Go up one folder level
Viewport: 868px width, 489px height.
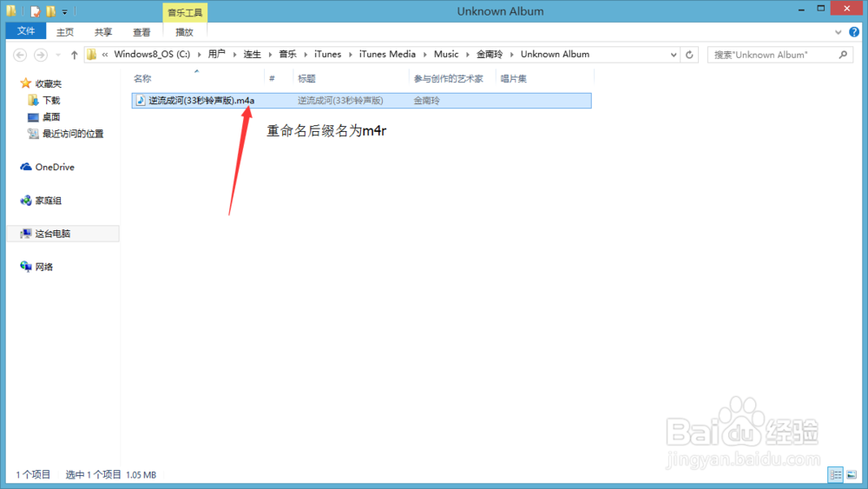click(74, 55)
